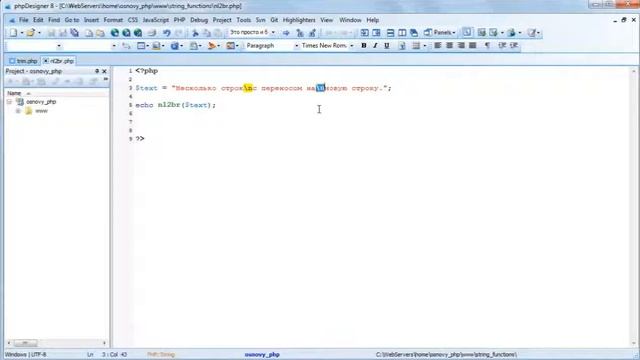This screenshot has width=640, height=360.
Task: Open the Highlighters menu
Action: (299, 20)
